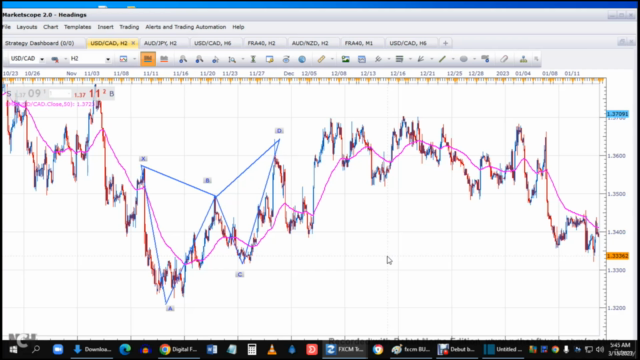Viewport: 640px width, 360px height.
Task: Click the cursor zoom mode icon
Action: pyautogui.click(x=216, y=59)
